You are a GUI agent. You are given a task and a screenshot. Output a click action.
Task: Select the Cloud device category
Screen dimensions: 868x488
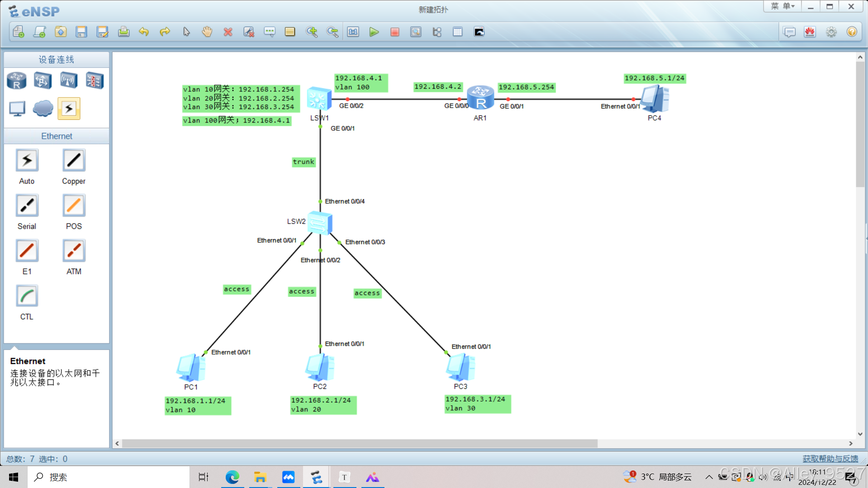(x=43, y=109)
